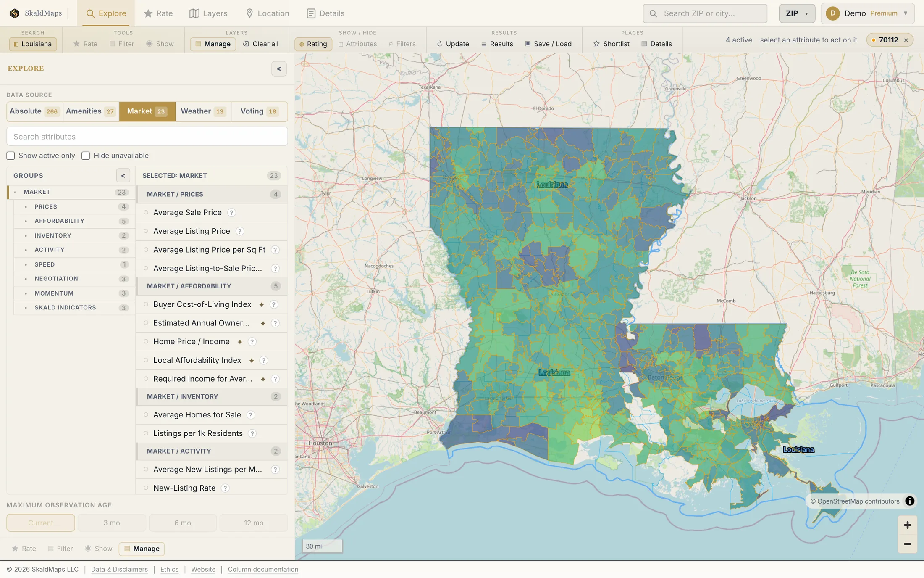
Task: Open help for Home Price / Income
Action: click(252, 342)
